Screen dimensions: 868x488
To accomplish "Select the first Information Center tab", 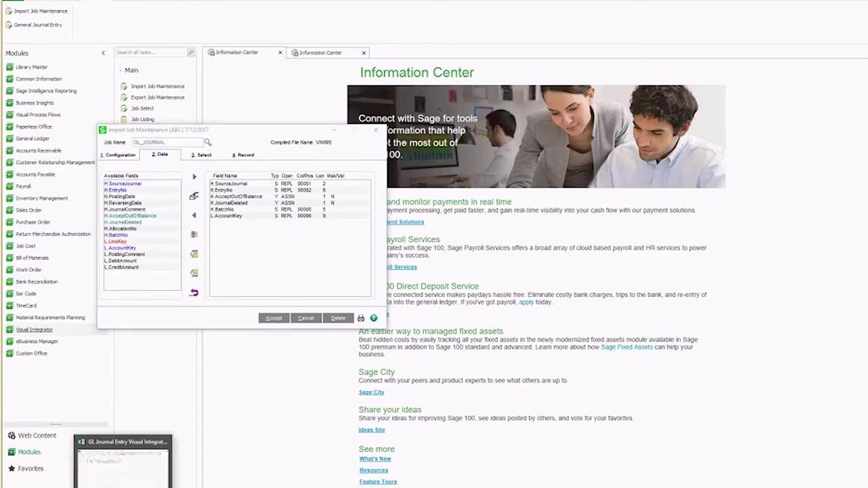I will 237,52.
